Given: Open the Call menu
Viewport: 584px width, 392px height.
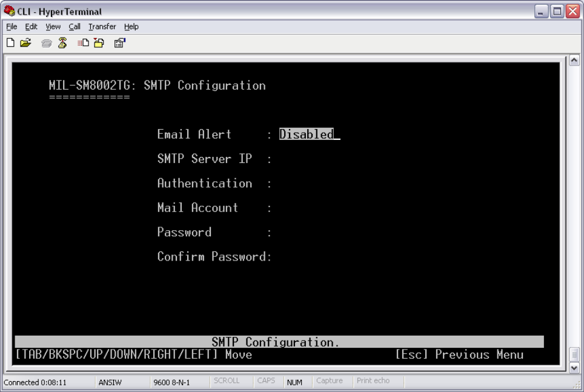Looking at the screenshot, I should 75,27.
